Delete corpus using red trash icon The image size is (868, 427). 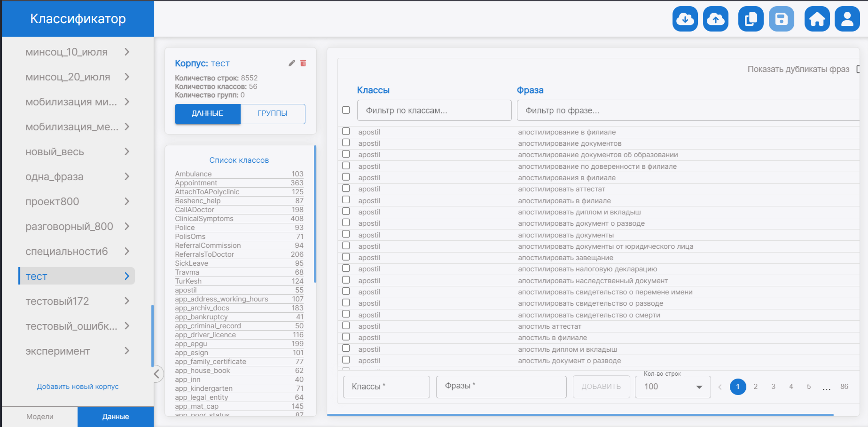click(x=303, y=63)
